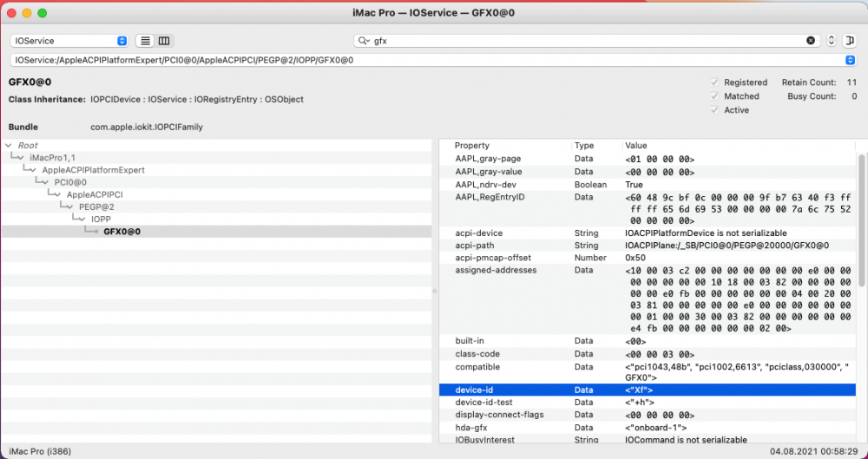Click the bundle com.apple.iokit.IOPCIFamily text
The image size is (868, 459).
coord(147,128)
